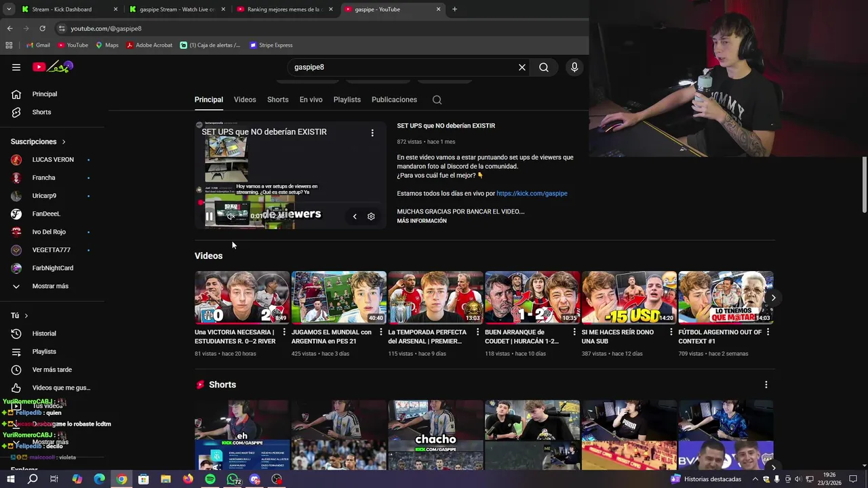Viewport: 868px width, 488px height.
Task: Open options for BUEN ARRANQUE de COUDET video
Action: pos(574,332)
